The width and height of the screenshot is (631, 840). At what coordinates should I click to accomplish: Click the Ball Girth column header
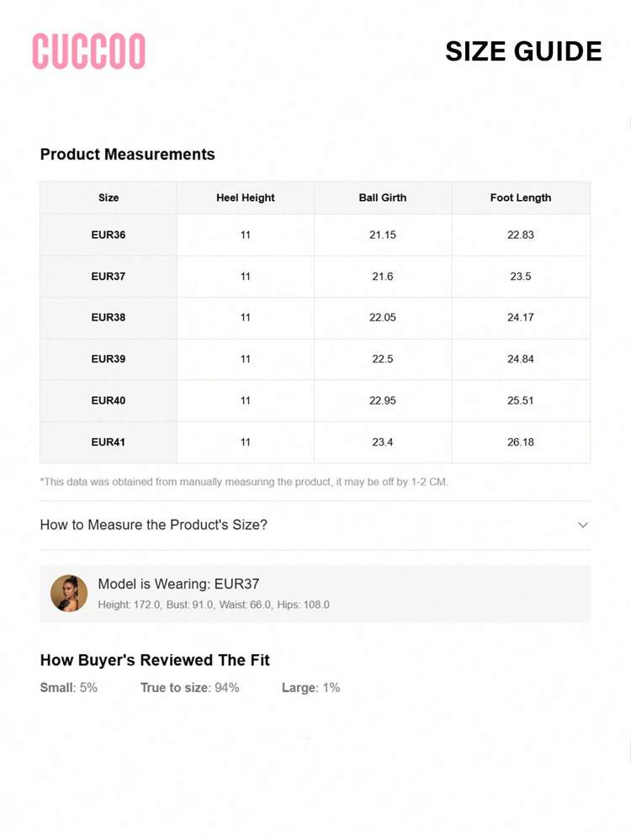[x=383, y=198]
